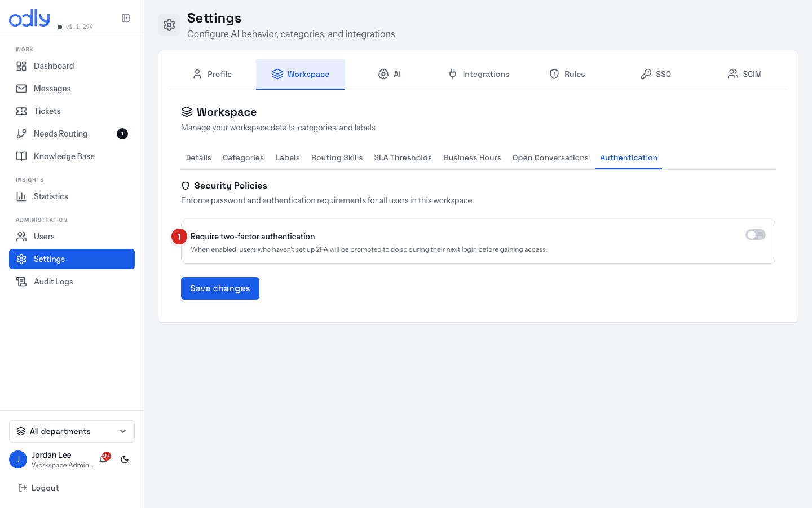The image size is (812, 508).
Task: Click the Needs Routing branch icon
Action: pos(21,134)
